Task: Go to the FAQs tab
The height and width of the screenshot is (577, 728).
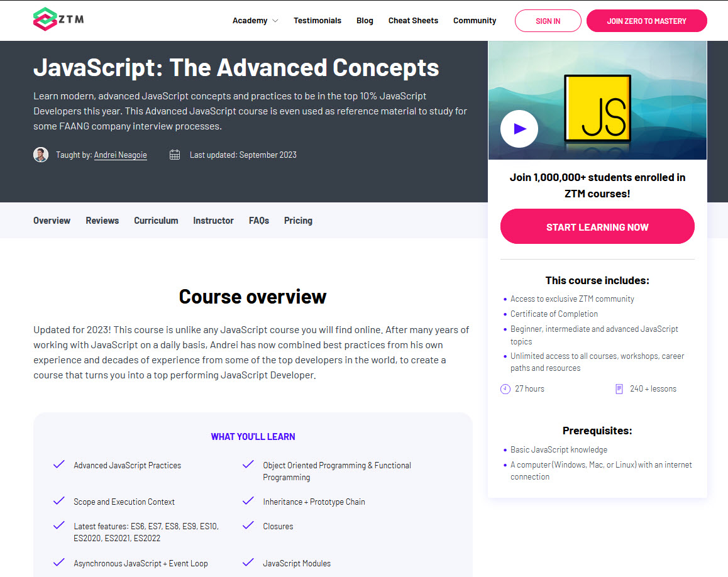Action: pos(258,221)
